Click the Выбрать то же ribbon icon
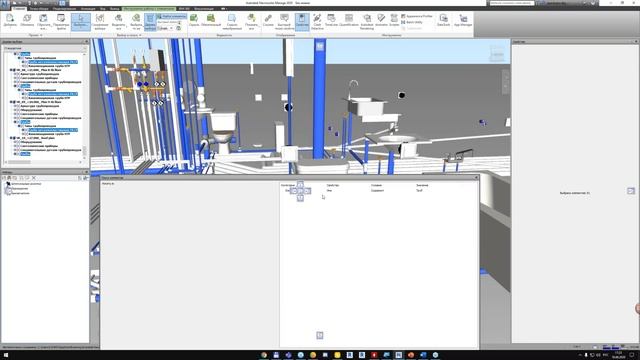This screenshot has width=640, height=360. point(136,21)
